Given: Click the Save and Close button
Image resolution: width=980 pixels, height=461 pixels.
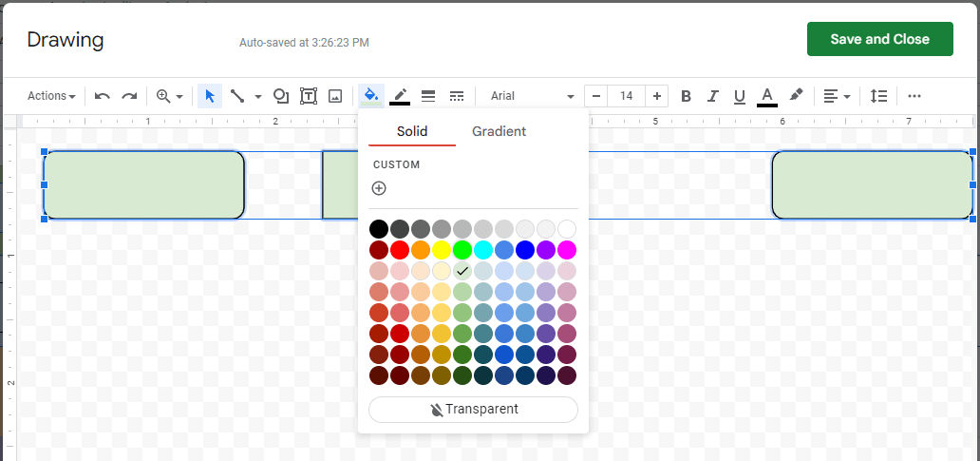Looking at the screenshot, I should pos(879,39).
